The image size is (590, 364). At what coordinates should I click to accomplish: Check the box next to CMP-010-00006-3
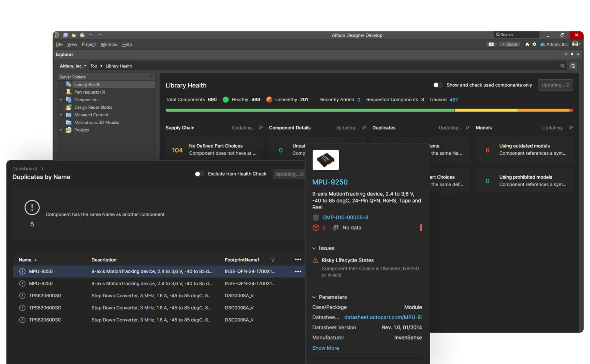pyautogui.click(x=316, y=218)
